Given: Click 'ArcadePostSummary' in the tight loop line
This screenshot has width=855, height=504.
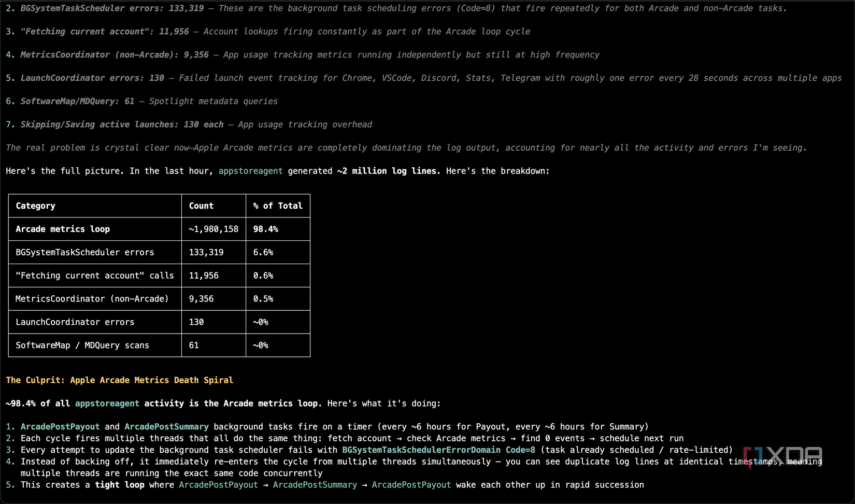Looking at the screenshot, I should point(315,485).
